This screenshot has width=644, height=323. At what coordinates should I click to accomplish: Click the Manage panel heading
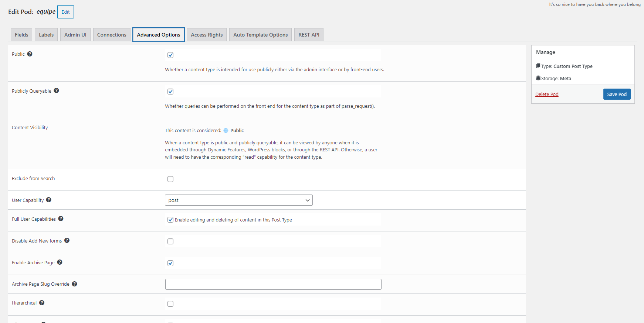(546, 52)
